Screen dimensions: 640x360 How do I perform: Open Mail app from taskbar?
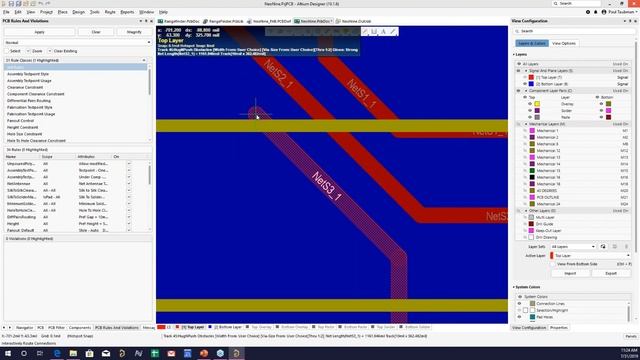pos(106,353)
